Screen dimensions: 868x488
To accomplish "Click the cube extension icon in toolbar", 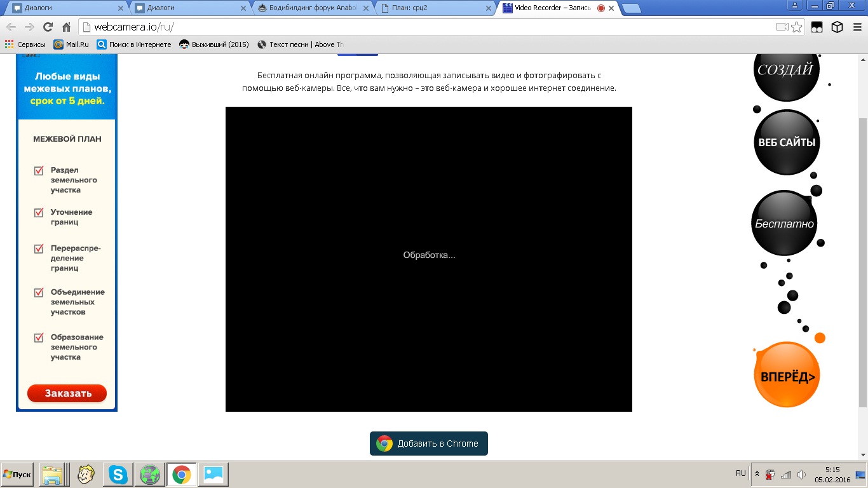I will (837, 27).
